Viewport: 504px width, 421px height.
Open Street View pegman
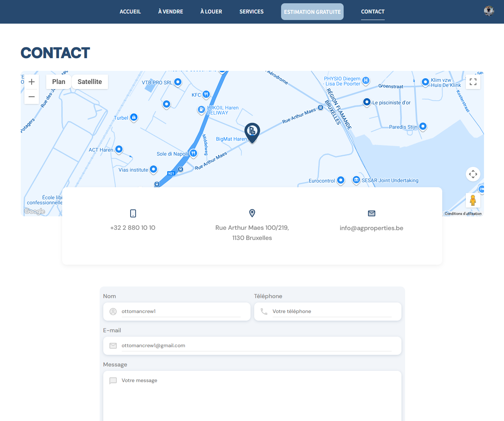tap(473, 200)
